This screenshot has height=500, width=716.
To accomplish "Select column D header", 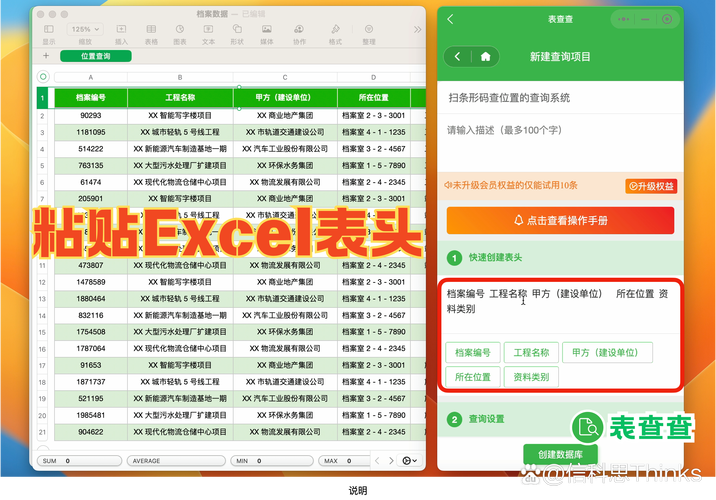I will pyautogui.click(x=374, y=77).
